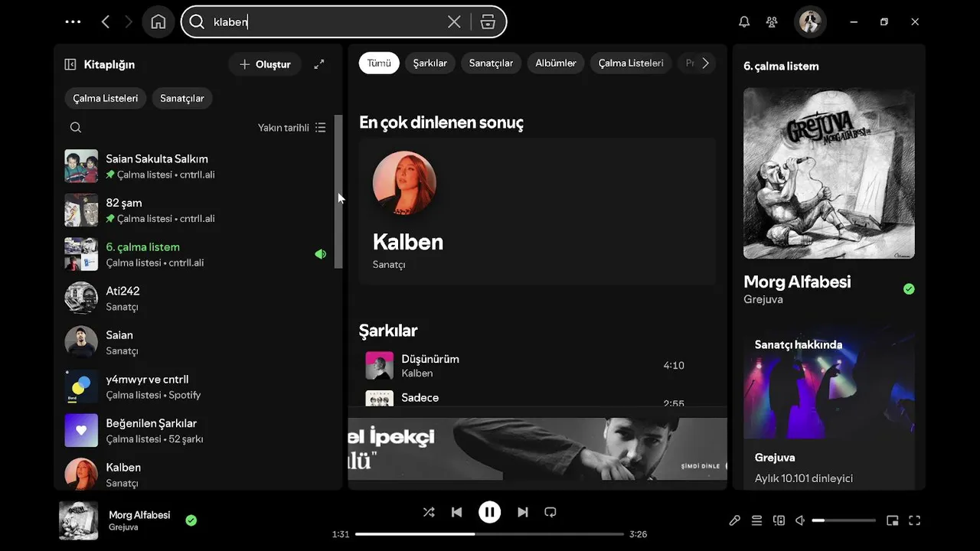The width and height of the screenshot is (980, 551).
Task: Open the user profile avatar
Action: click(x=810, y=22)
